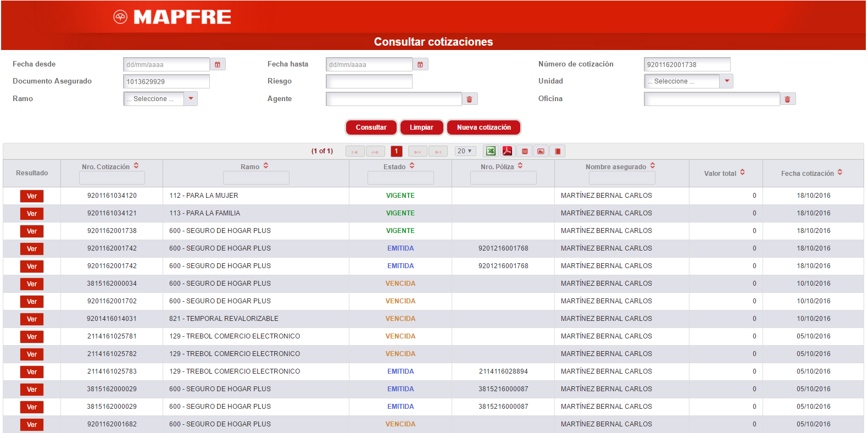View quotation 9201161034121

(x=32, y=214)
